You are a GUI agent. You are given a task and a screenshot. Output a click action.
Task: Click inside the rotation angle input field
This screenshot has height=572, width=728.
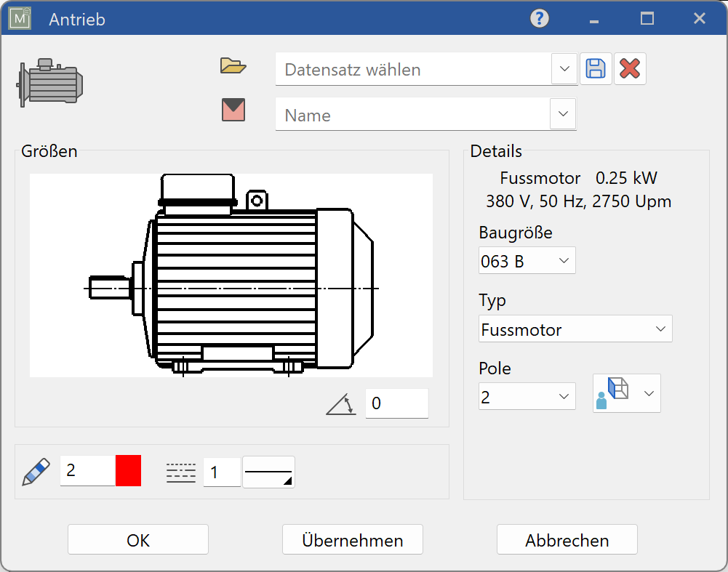396,403
